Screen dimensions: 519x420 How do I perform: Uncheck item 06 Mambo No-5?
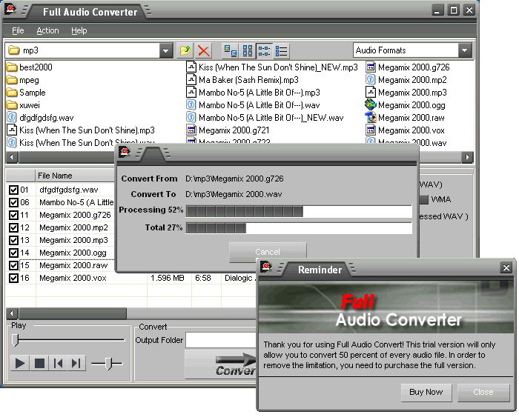coord(13,202)
